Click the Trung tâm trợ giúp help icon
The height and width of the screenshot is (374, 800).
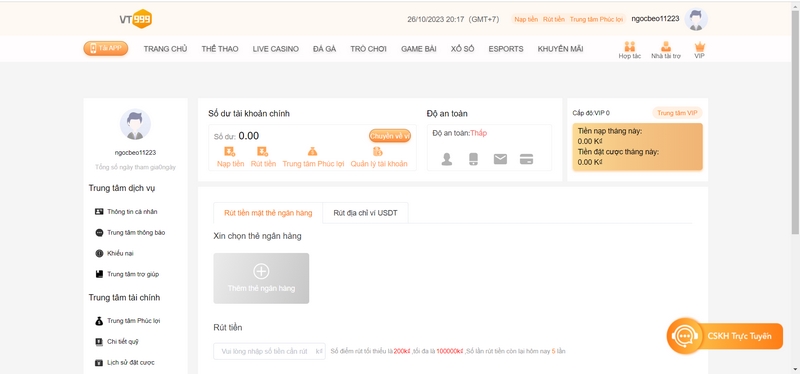(99, 274)
